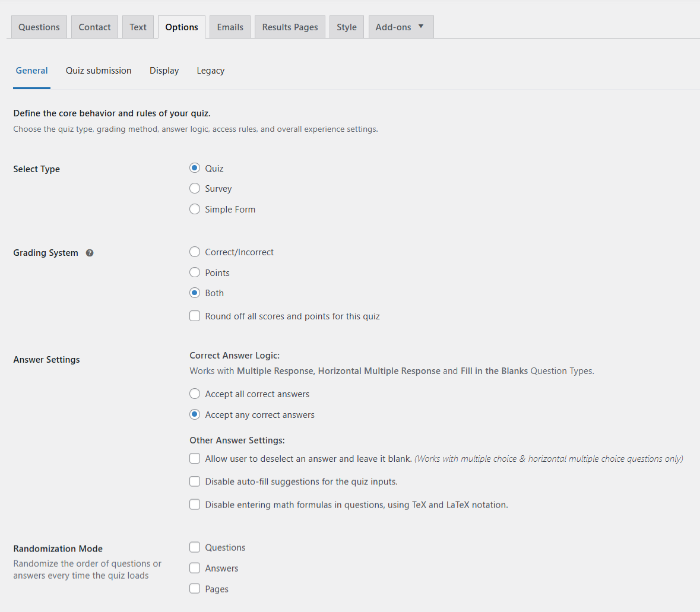Image resolution: width=700 pixels, height=612 pixels.
Task: Disable auto-fill suggestions for quiz inputs
Action: coord(195,481)
